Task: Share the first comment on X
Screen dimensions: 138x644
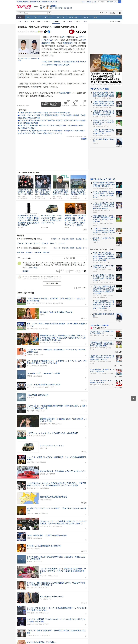Action: click(85, 271)
